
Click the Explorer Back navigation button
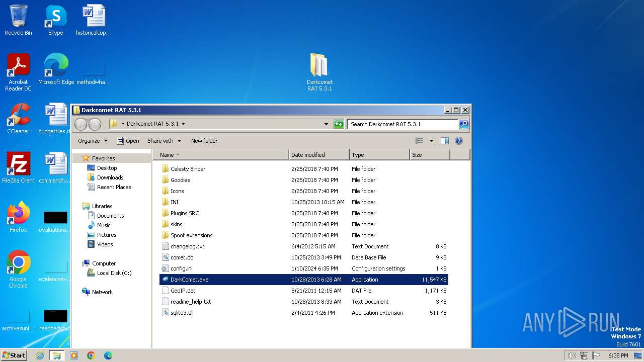(80, 124)
